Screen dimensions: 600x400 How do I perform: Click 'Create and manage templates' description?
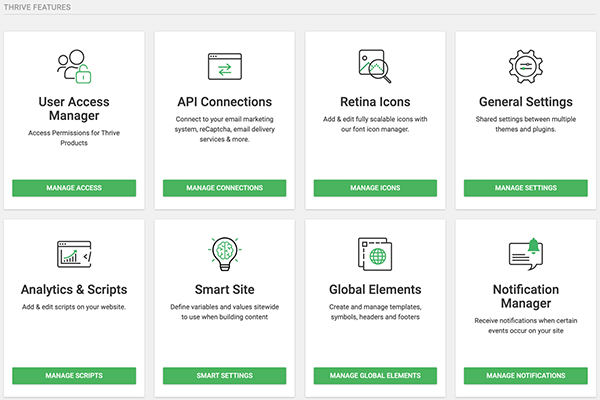[x=375, y=312]
